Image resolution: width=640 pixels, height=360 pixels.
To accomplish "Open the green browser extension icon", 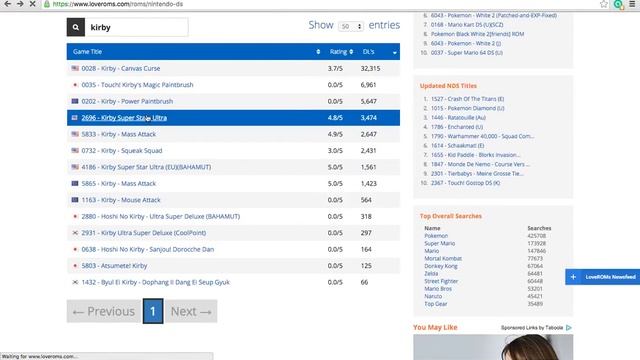I will point(618,4).
